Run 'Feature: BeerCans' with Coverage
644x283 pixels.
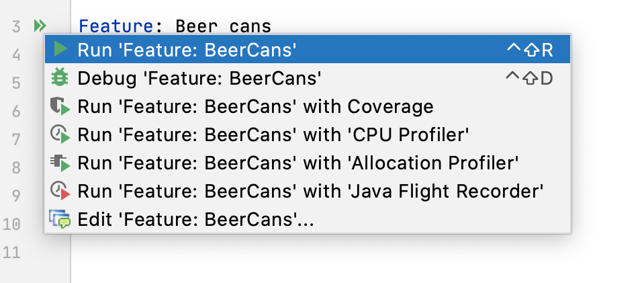pyautogui.click(x=307, y=106)
